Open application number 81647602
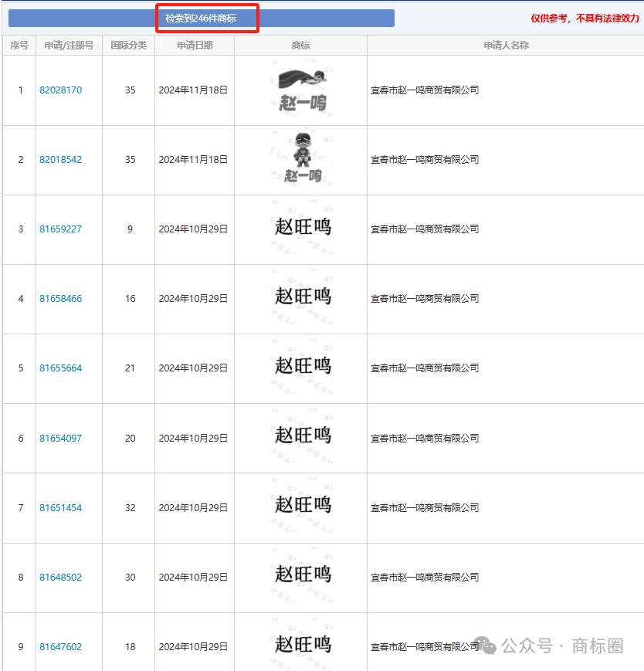This screenshot has height=671, width=644. pos(60,647)
